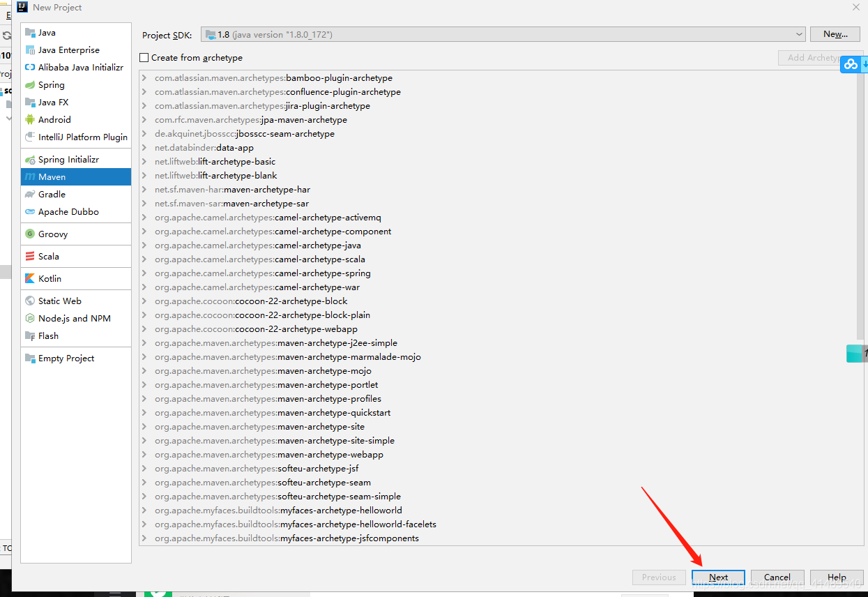Click the Maven 'm' icon
The height and width of the screenshot is (597, 868).
pos(30,177)
